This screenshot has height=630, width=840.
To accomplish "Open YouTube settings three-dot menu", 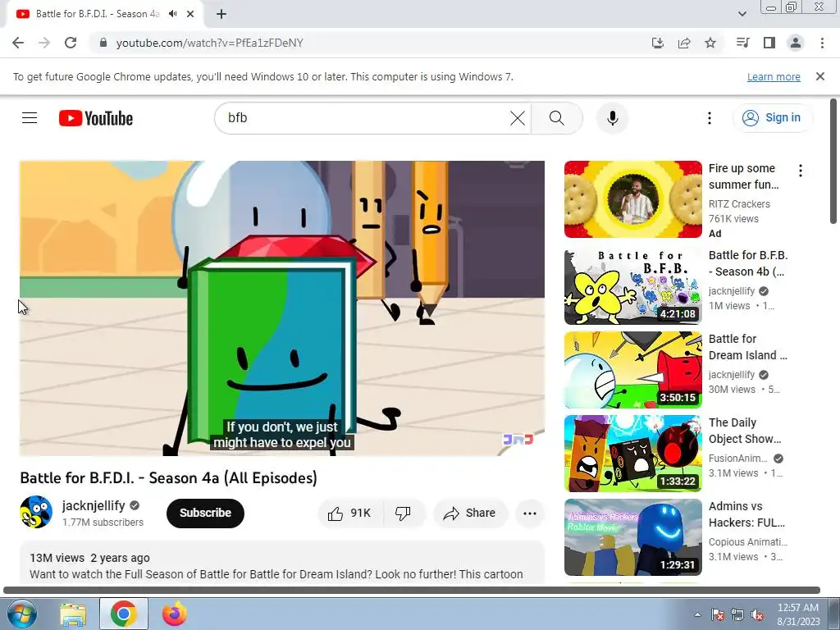I will [710, 118].
